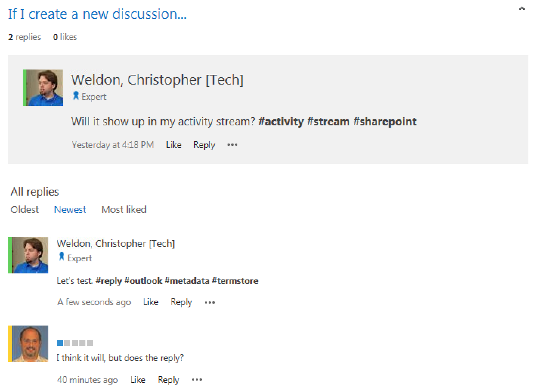Open the ellipsis menu on the '40 minutes ago' reply
The width and height of the screenshot is (542, 392).
coord(197,380)
